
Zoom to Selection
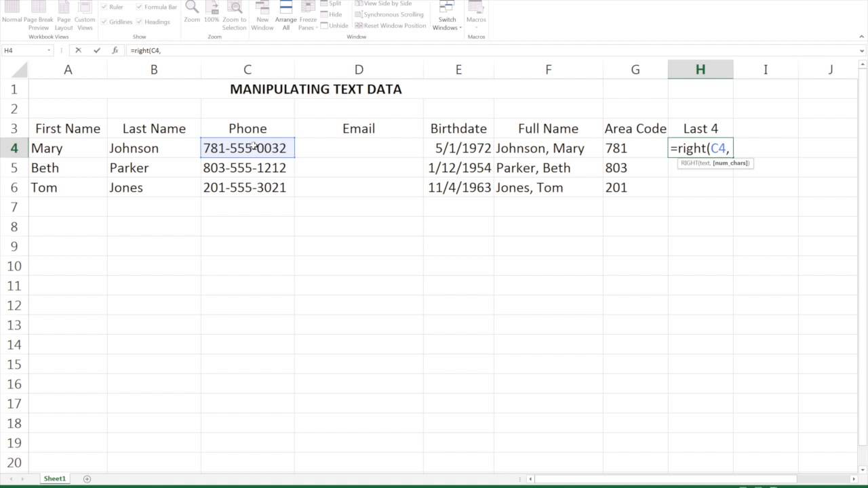235,16
